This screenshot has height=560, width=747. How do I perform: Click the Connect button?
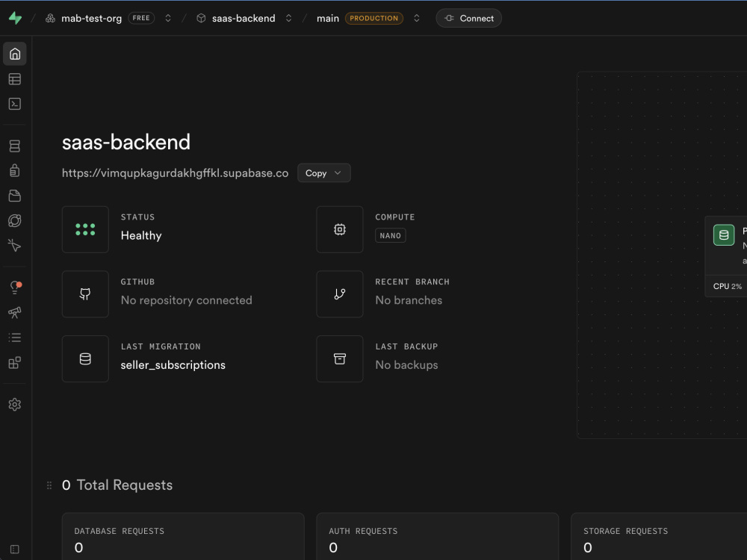pyautogui.click(x=468, y=18)
